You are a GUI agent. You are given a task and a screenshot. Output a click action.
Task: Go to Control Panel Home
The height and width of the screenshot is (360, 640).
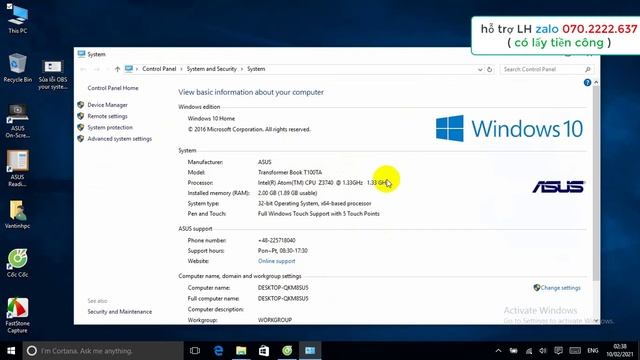click(x=113, y=88)
